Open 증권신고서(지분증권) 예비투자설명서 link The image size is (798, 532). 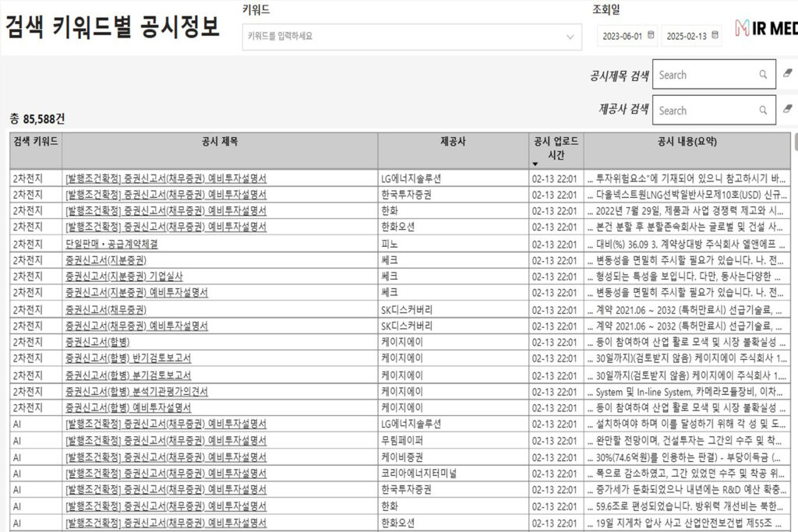[x=137, y=293]
